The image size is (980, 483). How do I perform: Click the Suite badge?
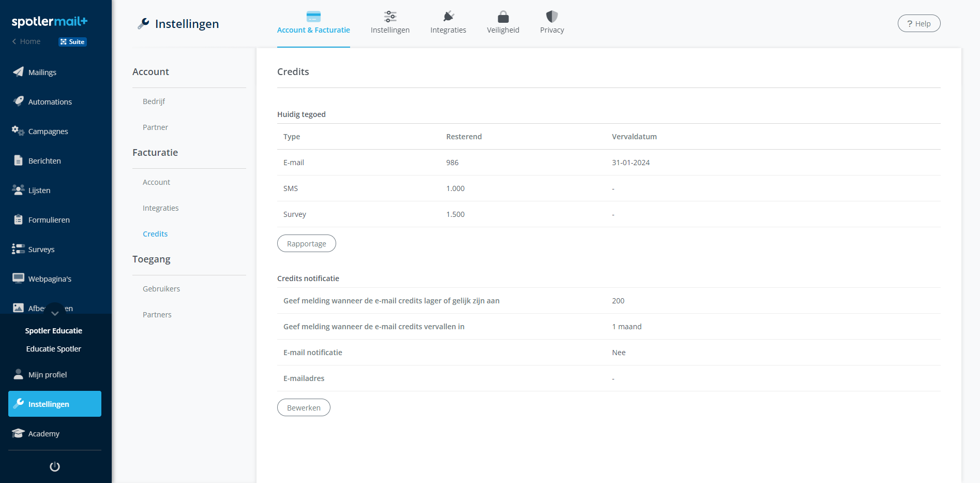[72, 42]
